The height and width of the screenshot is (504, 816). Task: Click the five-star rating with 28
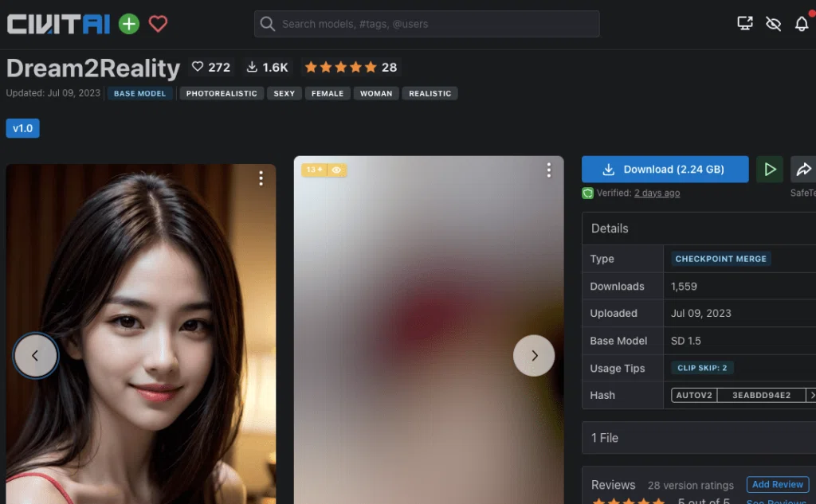(x=351, y=67)
